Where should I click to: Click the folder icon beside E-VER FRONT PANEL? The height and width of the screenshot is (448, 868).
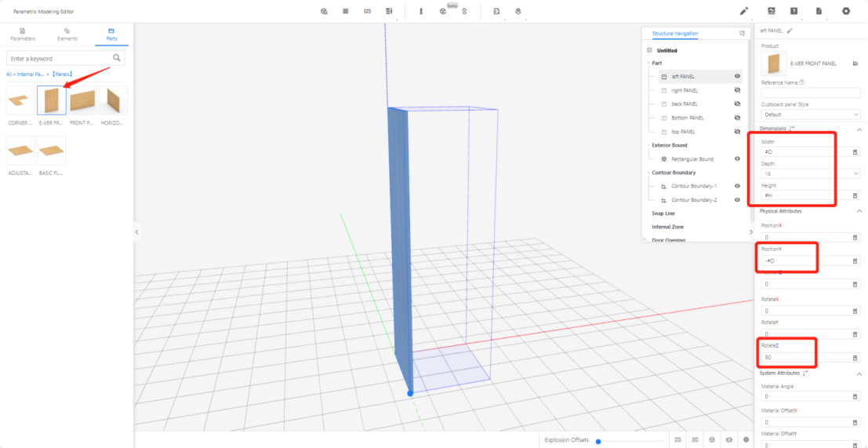(x=855, y=64)
